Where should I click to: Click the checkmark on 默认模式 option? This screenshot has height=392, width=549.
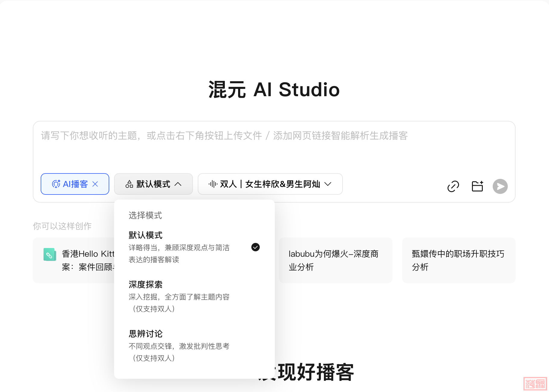tap(255, 247)
